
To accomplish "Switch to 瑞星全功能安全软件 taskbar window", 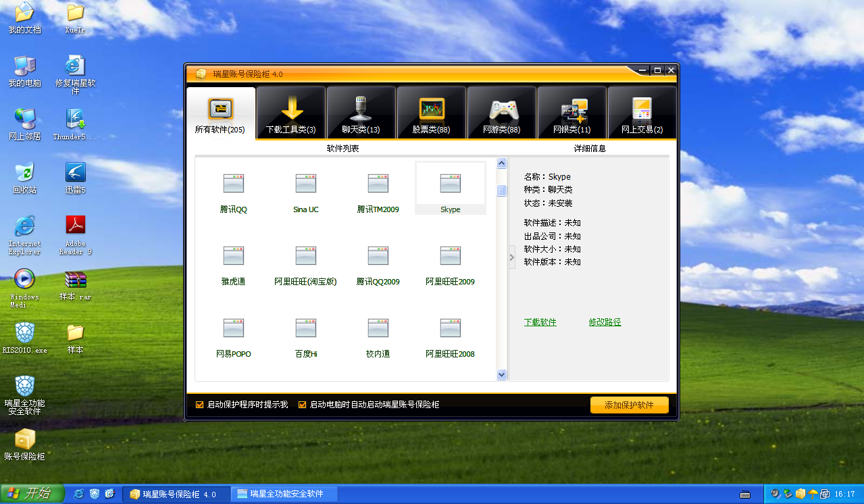I will (284, 494).
